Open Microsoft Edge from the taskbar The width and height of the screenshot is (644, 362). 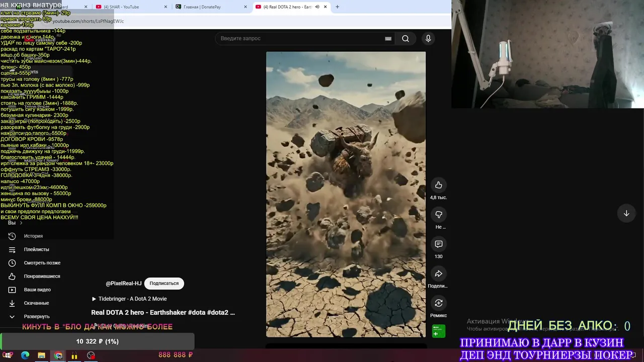[25, 355]
